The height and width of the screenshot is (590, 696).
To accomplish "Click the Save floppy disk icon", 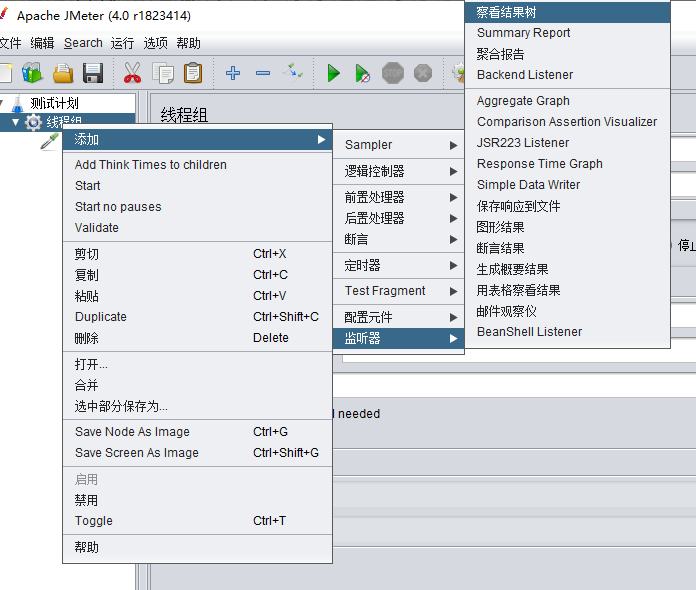I will coord(93,73).
